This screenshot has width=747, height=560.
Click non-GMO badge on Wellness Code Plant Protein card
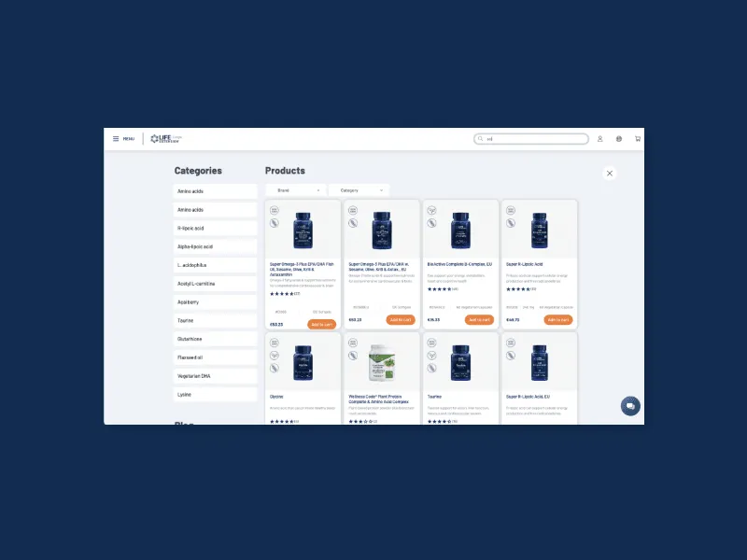click(x=353, y=343)
